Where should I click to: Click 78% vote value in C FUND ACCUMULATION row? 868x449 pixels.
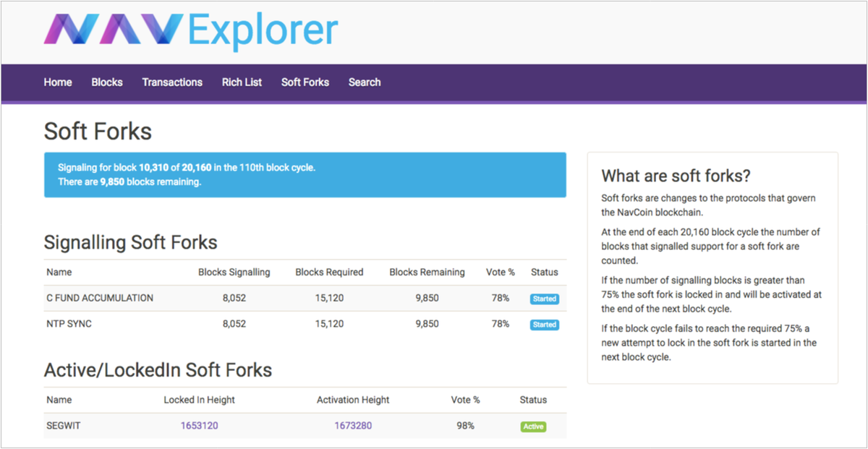tap(501, 298)
